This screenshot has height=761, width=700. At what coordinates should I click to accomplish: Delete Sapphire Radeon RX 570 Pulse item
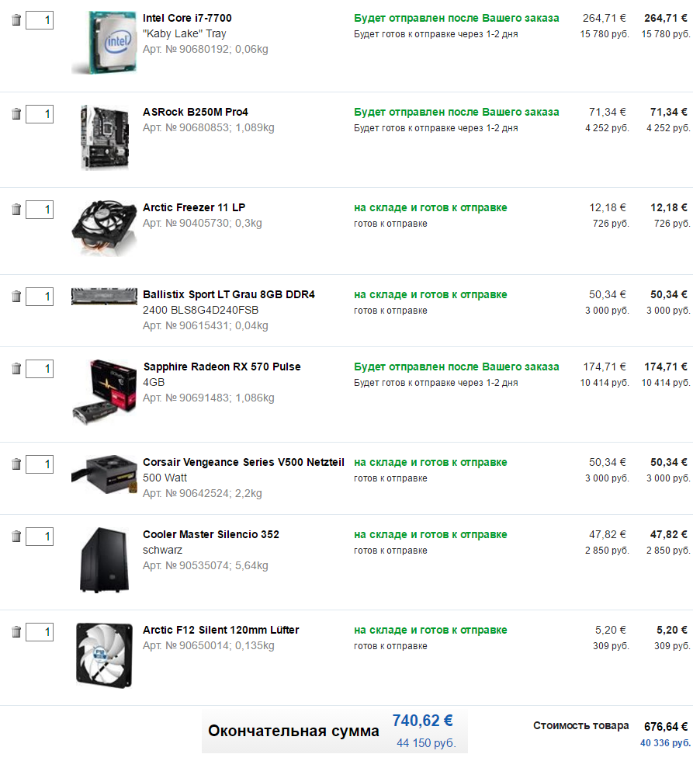(x=16, y=369)
